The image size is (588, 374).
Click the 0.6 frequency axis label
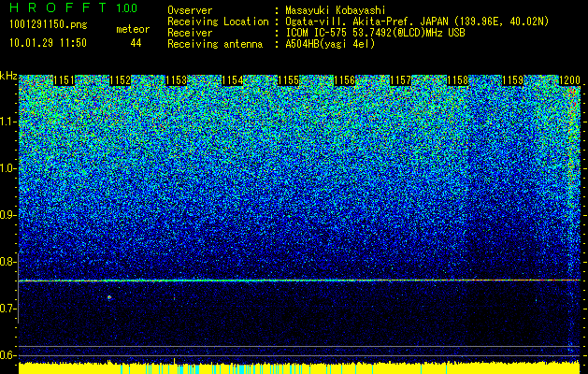tap(7, 355)
